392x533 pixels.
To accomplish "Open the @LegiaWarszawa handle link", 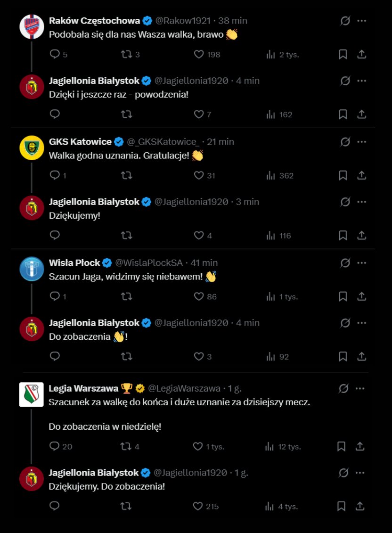I will click(x=184, y=388).
